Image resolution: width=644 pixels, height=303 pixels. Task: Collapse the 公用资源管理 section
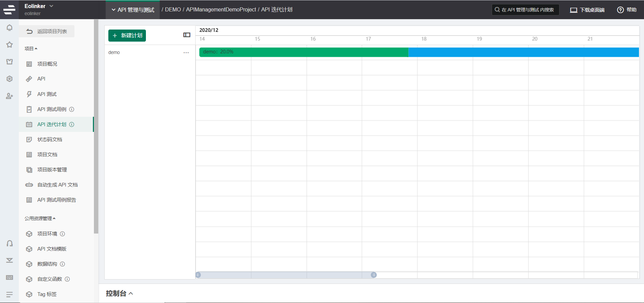point(40,218)
